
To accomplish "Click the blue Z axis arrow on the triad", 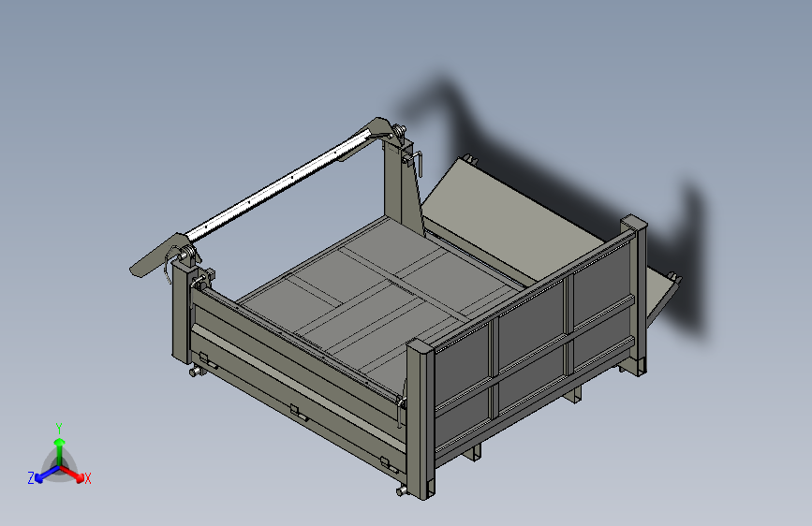I will click(47, 475).
